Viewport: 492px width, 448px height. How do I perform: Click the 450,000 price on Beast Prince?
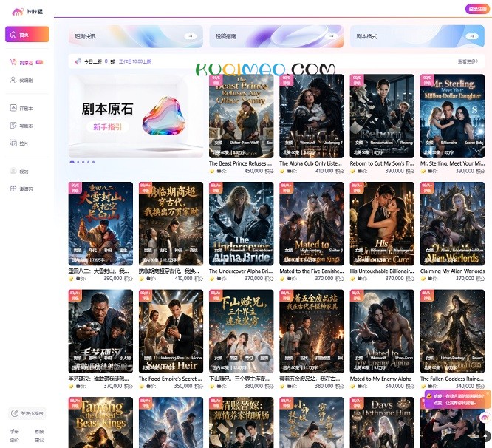click(253, 171)
